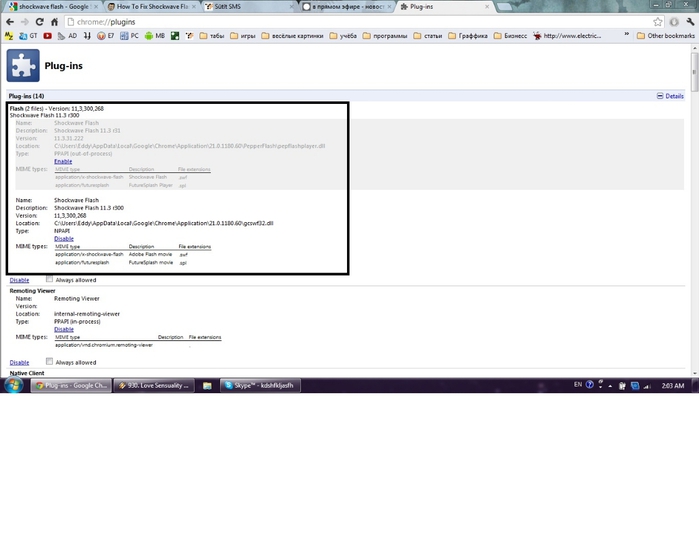Tick Always allowed for Remoting Viewer
The height and width of the screenshot is (560, 699).
pos(49,362)
